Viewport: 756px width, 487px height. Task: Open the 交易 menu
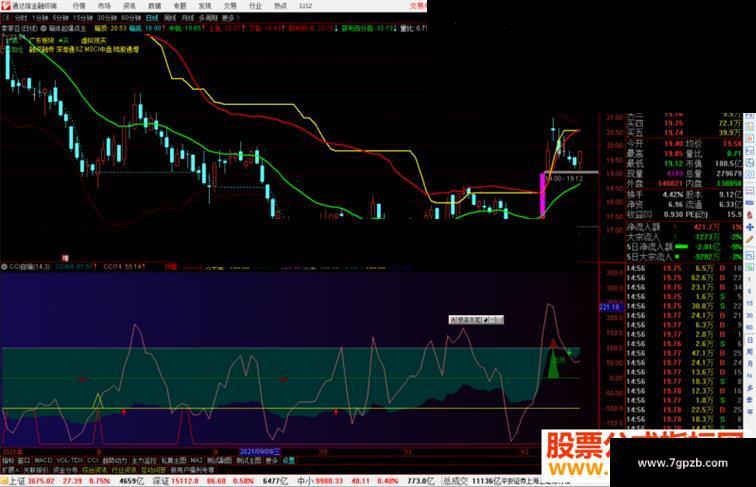pos(230,6)
